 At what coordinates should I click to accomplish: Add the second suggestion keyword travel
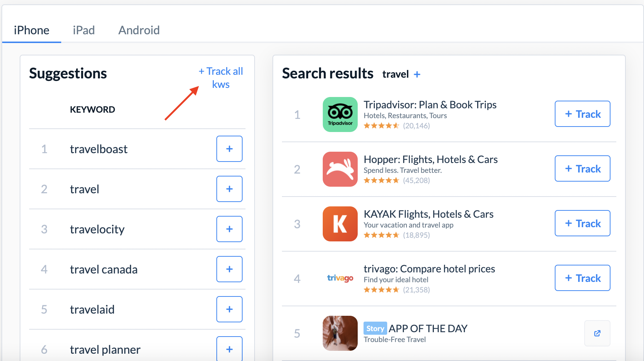tap(229, 189)
